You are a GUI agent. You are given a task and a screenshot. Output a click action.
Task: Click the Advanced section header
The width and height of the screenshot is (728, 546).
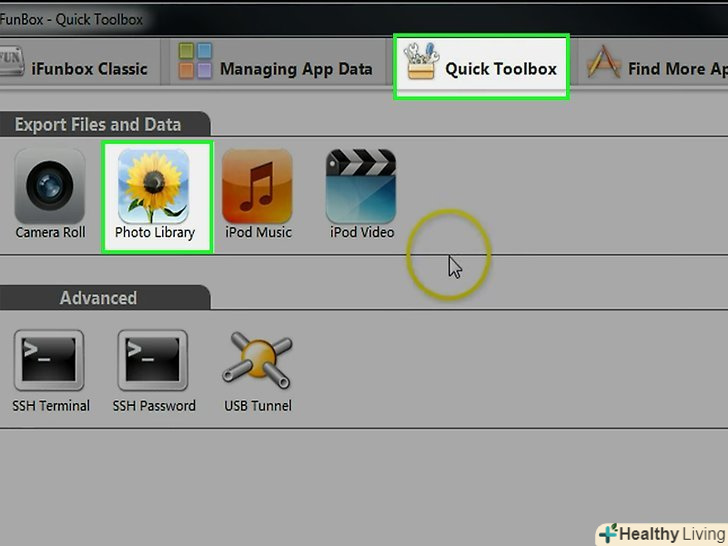click(98, 298)
